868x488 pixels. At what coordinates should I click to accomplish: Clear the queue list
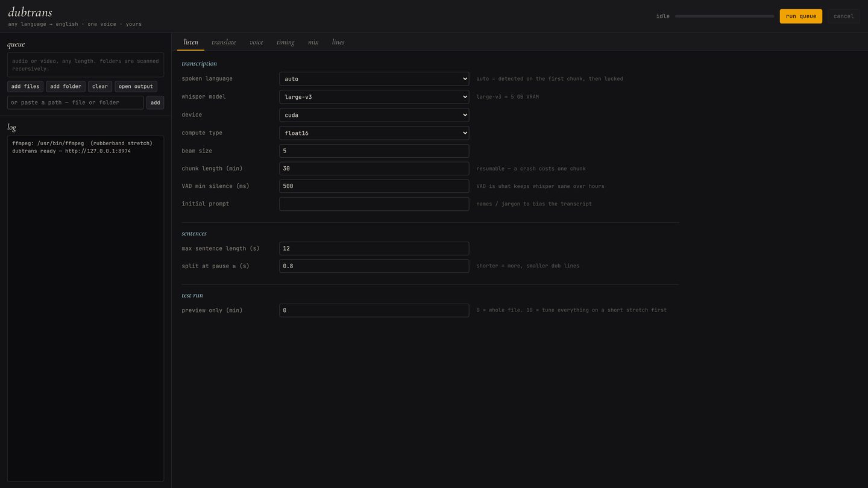tap(100, 87)
